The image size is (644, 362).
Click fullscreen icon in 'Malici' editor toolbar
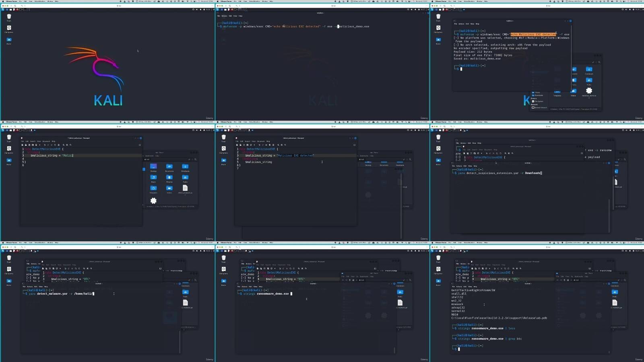[140, 145]
